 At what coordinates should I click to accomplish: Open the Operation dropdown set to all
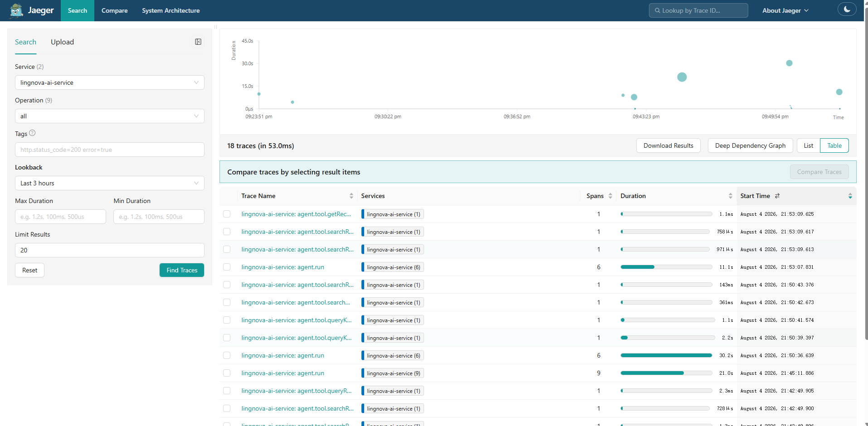pyautogui.click(x=110, y=116)
